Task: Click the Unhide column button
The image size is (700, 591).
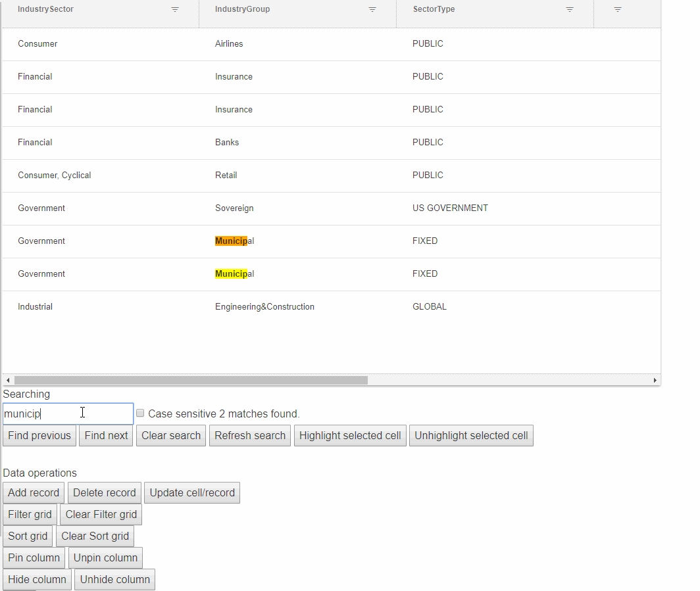Action: click(114, 579)
